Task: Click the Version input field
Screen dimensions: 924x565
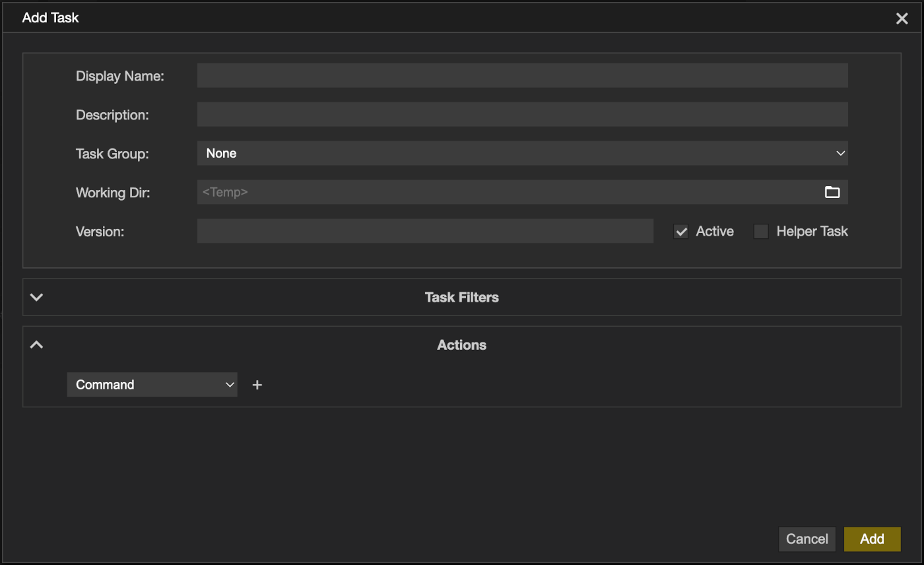Action: point(425,231)
